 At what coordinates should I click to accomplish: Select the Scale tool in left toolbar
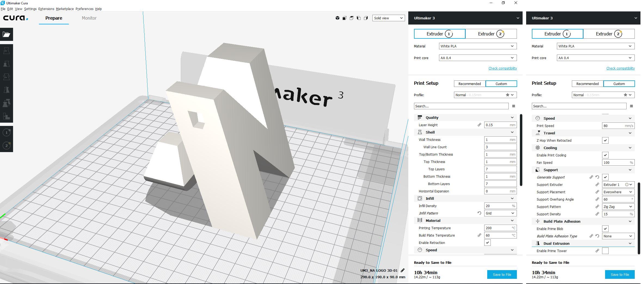pos(7,64)
